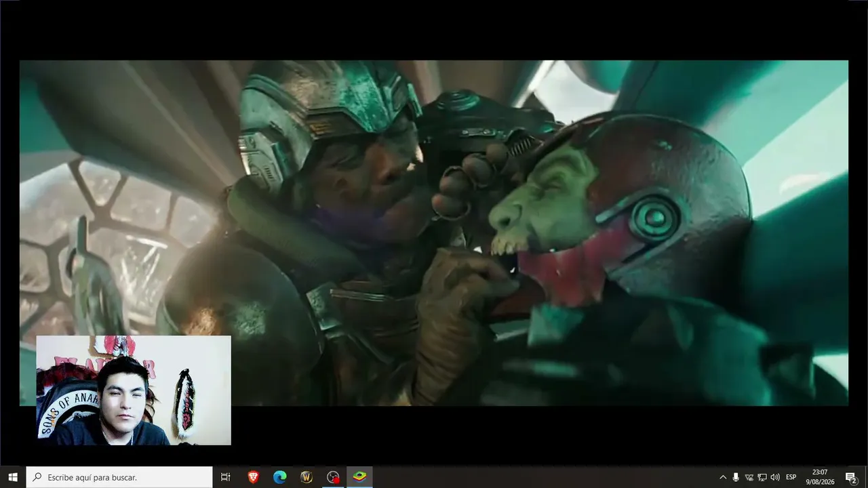Click the taskbar search box
The height and width of the screenshot is (488, 868).
[x=119, y=477]
